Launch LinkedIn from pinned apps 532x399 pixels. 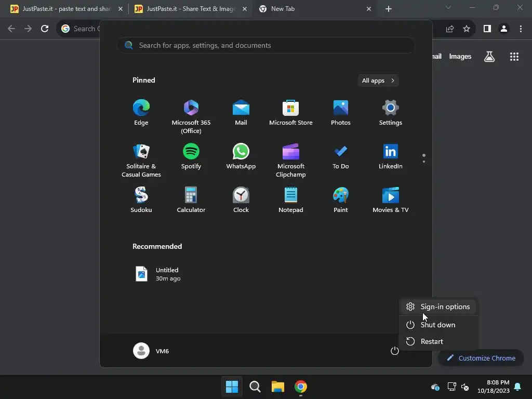391,156
